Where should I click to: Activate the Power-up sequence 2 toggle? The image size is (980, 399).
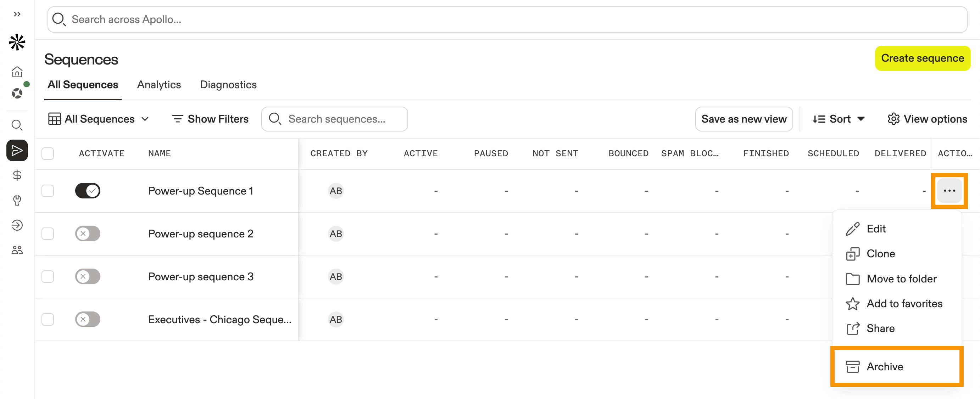(x=88, y=234)
